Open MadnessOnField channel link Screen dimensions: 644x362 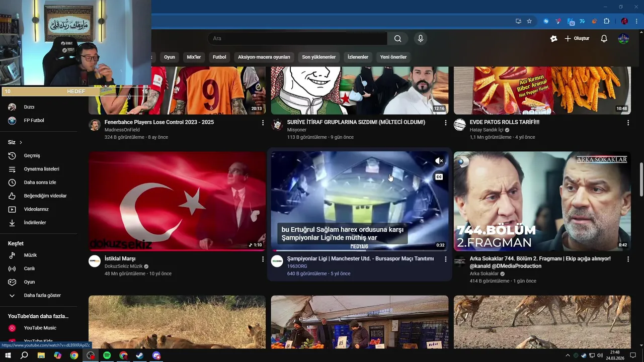122,130
